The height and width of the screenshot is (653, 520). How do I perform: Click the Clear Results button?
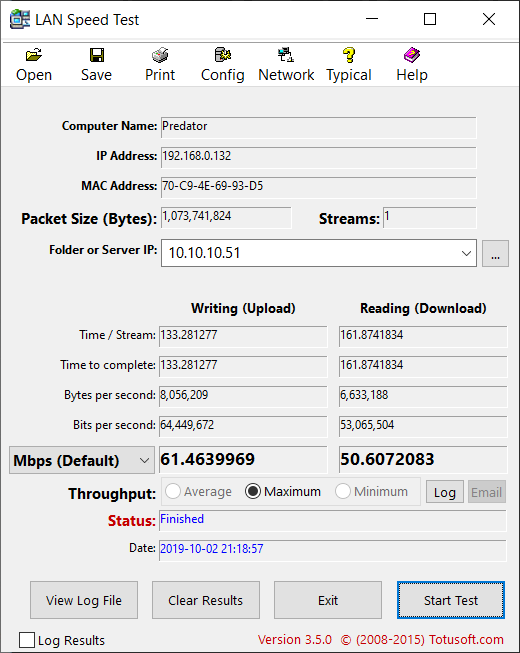click(x=206, y=600)
